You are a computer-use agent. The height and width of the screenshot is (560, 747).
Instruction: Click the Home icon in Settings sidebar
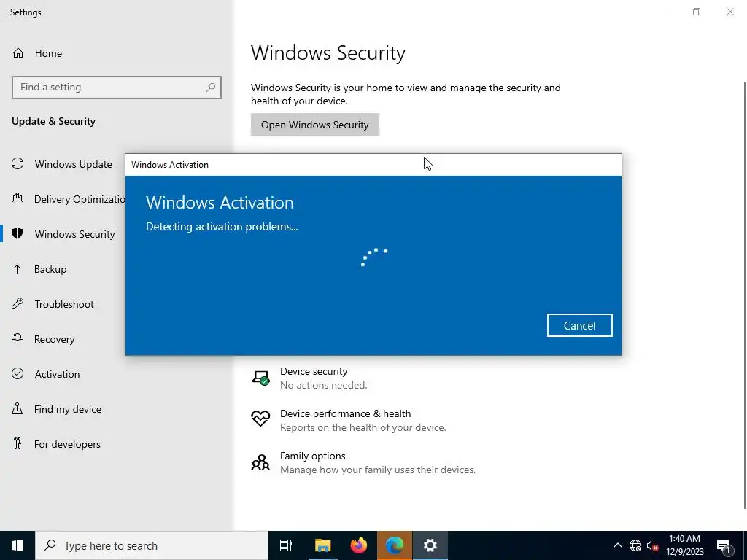tap(18, 52)
